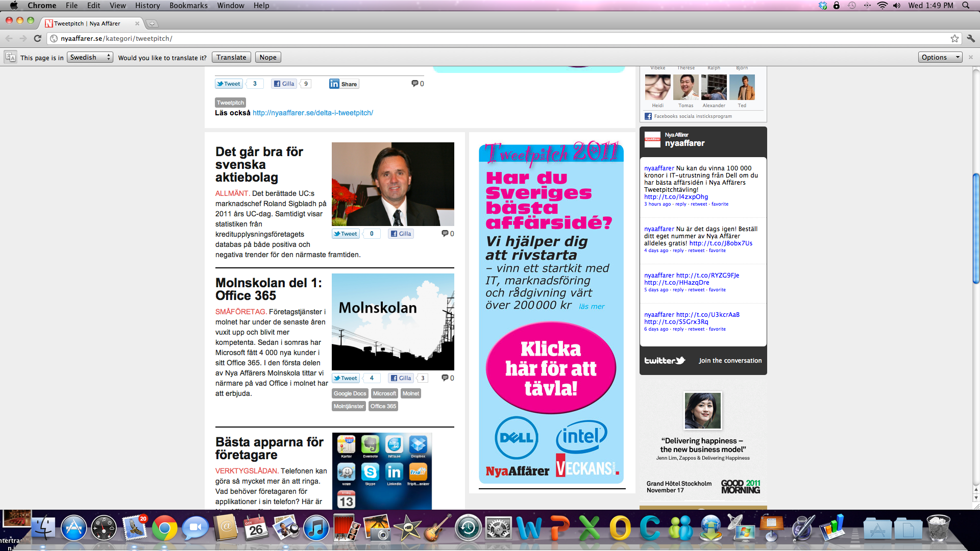Click the Tweetpitch tag label
Screen dimensions: 980x551
tap(230, 103)
